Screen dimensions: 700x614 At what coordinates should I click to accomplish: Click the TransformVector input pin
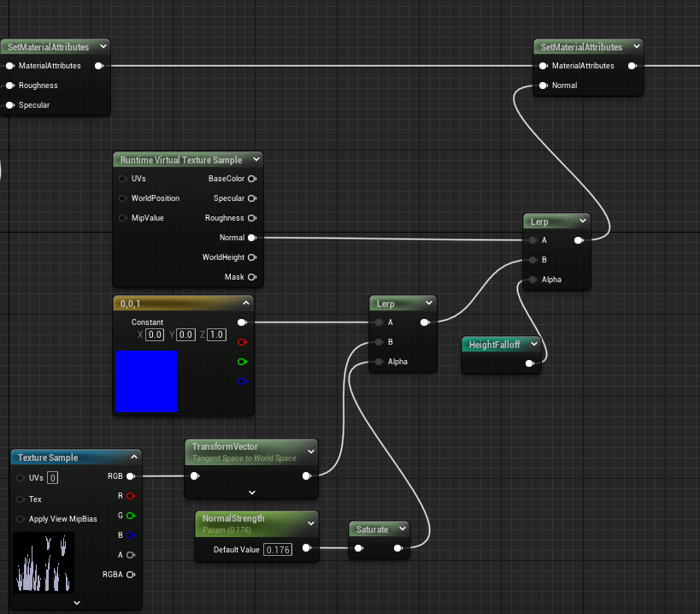pos(195,476)
